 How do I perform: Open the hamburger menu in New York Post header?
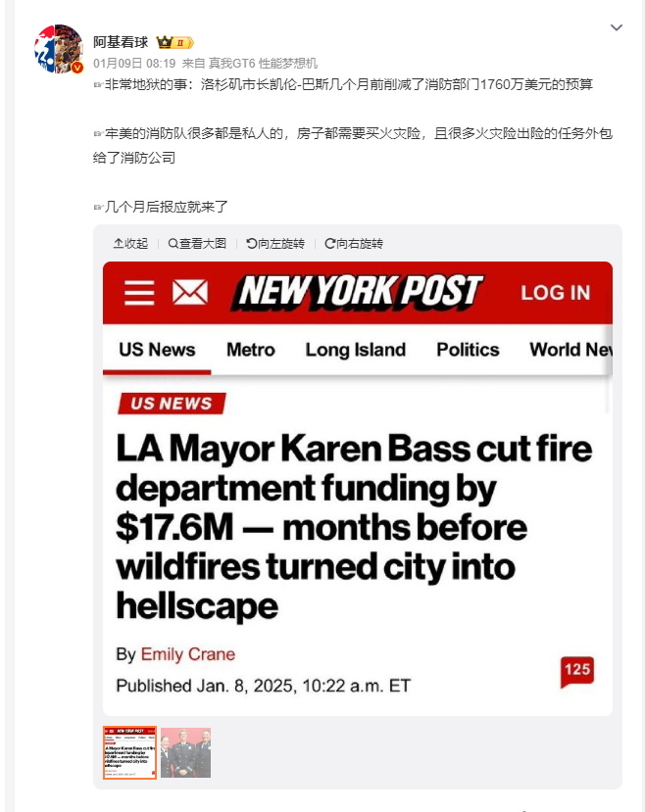pyautogui.click(x=139, y=293)
